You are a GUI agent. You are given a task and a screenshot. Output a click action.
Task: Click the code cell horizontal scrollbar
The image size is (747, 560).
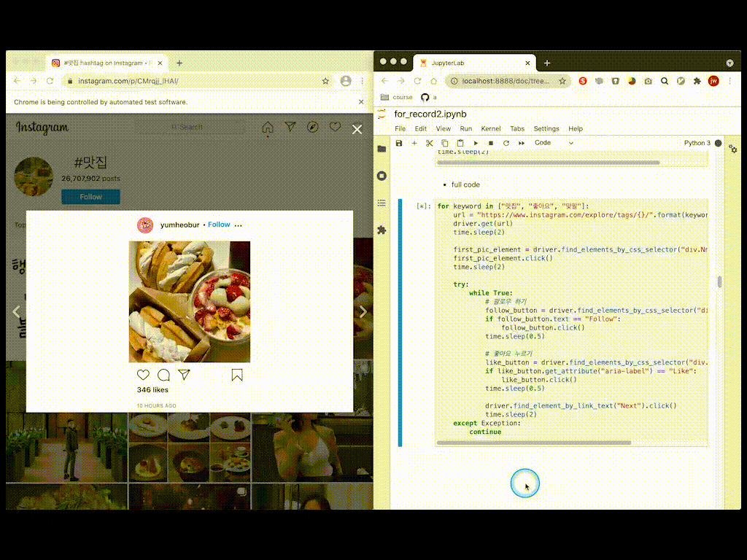[x=533, y=443]
